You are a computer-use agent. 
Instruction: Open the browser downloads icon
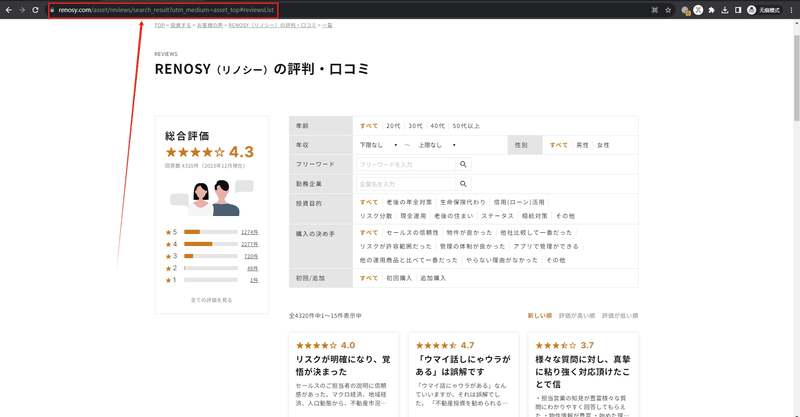coord(725,10)
